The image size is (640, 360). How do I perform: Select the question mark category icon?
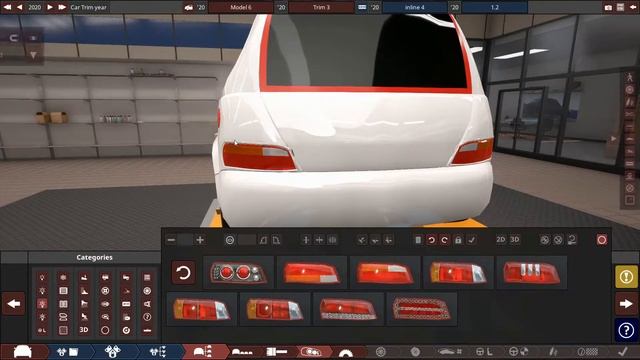pyautogui.click(x=147, y=317)
